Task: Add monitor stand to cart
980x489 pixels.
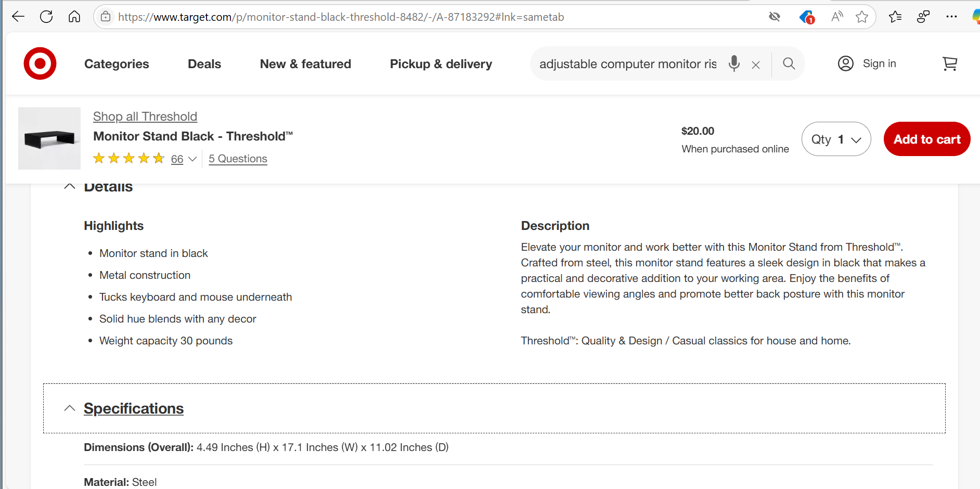Action: [926, 139]
